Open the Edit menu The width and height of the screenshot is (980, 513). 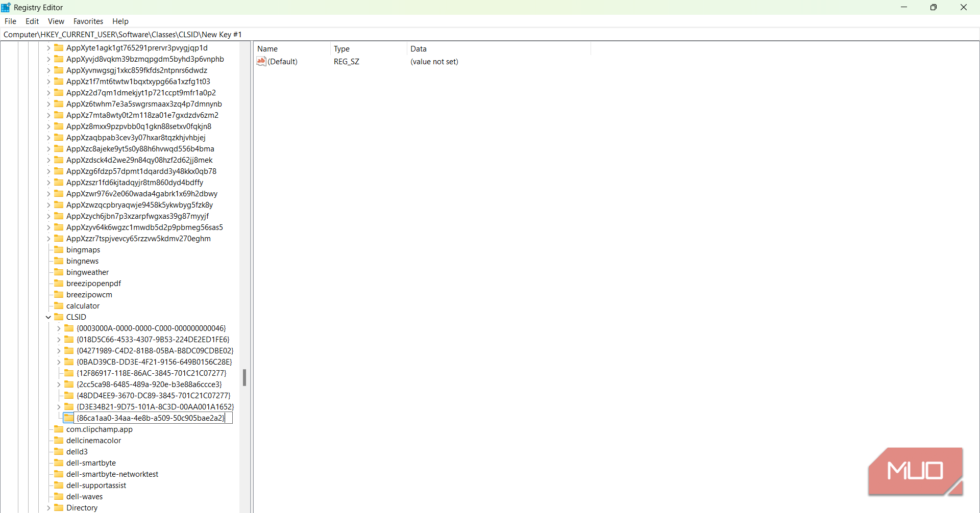32,21
